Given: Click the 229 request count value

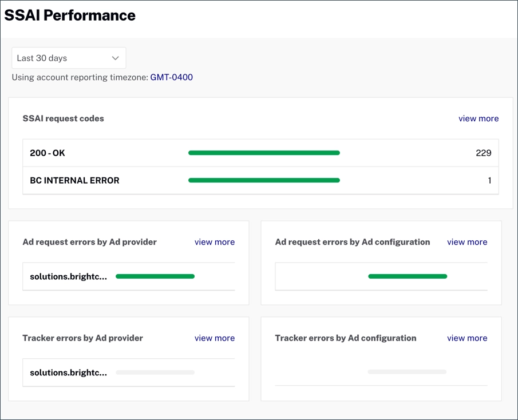Looking at the screenshot, I should (x=484, y=153).
